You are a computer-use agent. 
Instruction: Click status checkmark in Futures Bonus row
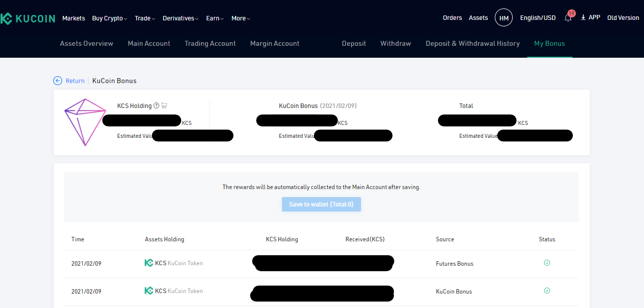point(547,263)
